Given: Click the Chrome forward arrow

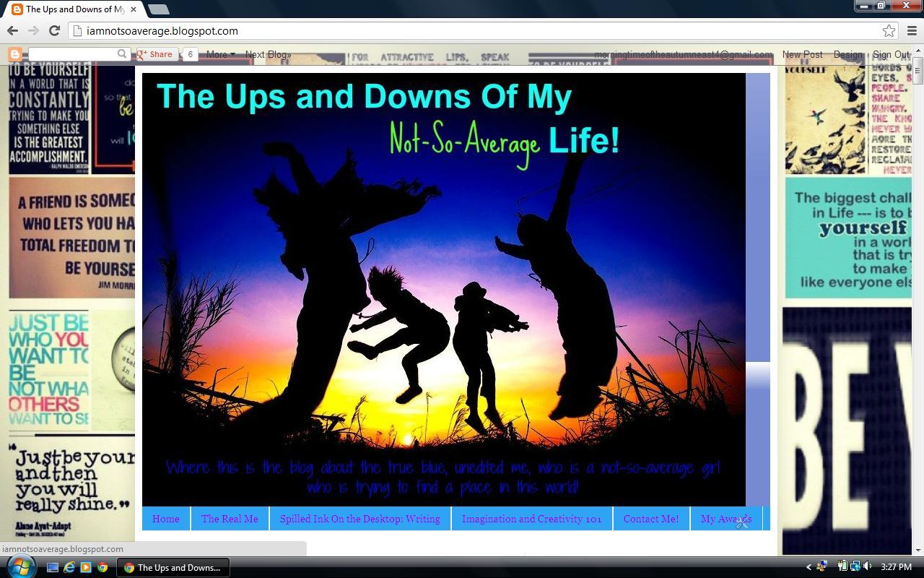Looking at the screenshot, I should pos(33,30).
